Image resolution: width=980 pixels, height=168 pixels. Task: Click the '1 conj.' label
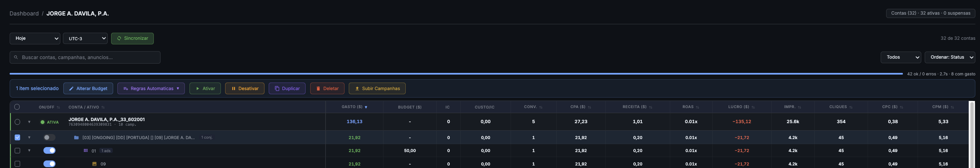pos(207,137)
